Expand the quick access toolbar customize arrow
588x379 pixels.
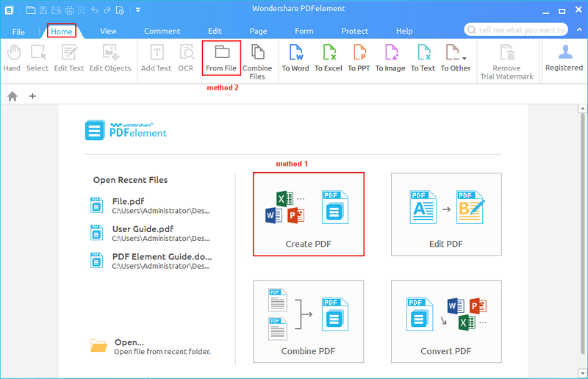(138, 10)
